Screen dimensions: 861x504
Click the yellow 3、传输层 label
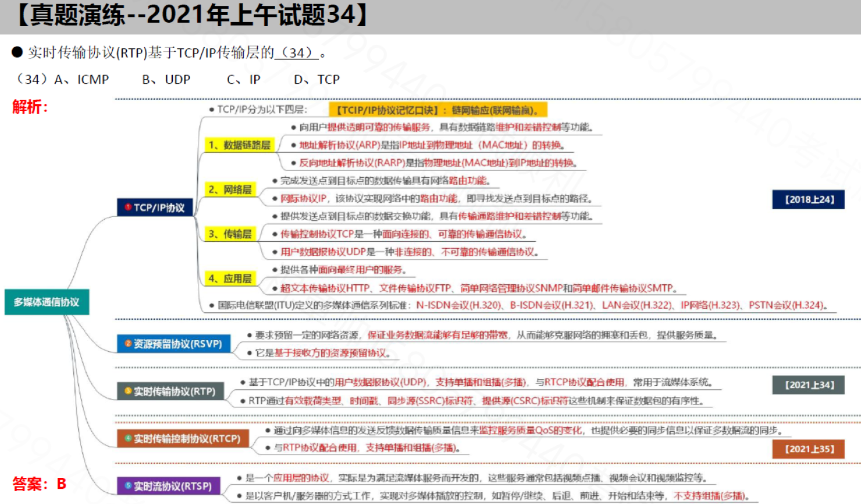click(x=230, y=234)
